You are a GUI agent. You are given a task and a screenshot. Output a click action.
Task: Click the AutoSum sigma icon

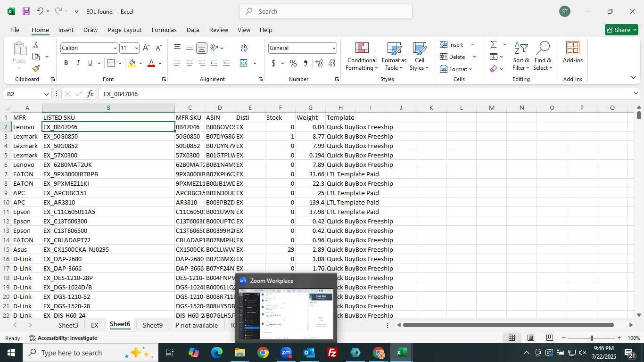[x=494, y=44]
